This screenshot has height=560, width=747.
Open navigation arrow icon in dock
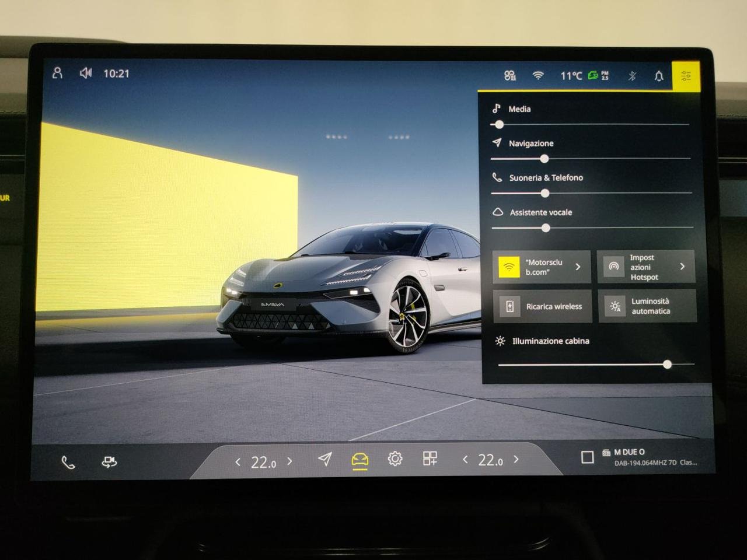(x=325, y=459)
